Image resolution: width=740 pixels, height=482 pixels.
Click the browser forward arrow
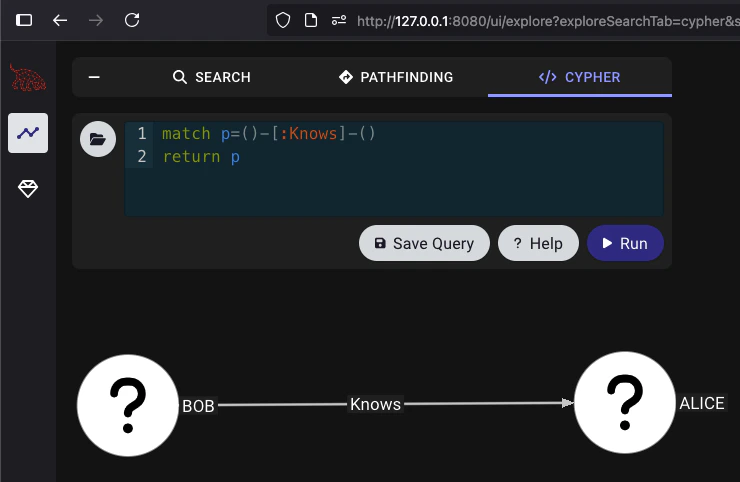pyautogui.click(x=96, y=20)
